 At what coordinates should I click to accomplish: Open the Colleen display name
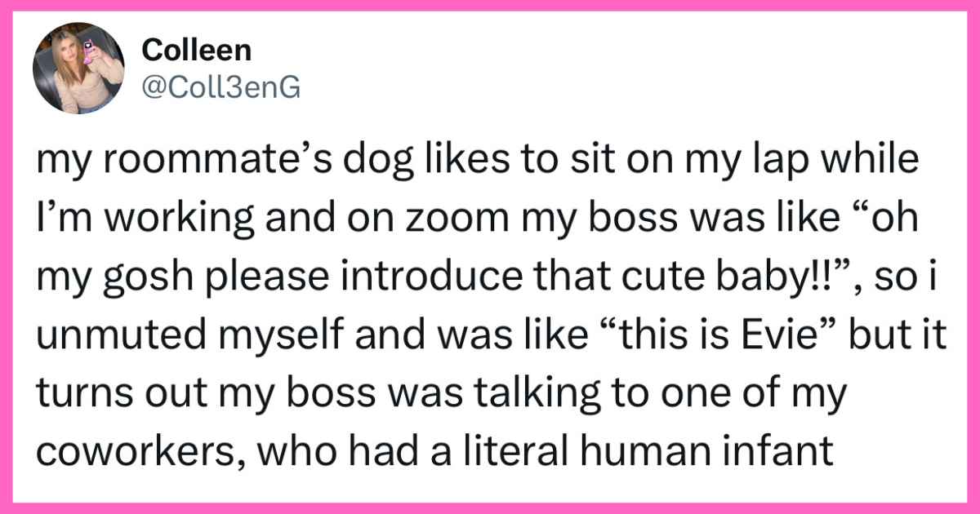tap(196, 51)
